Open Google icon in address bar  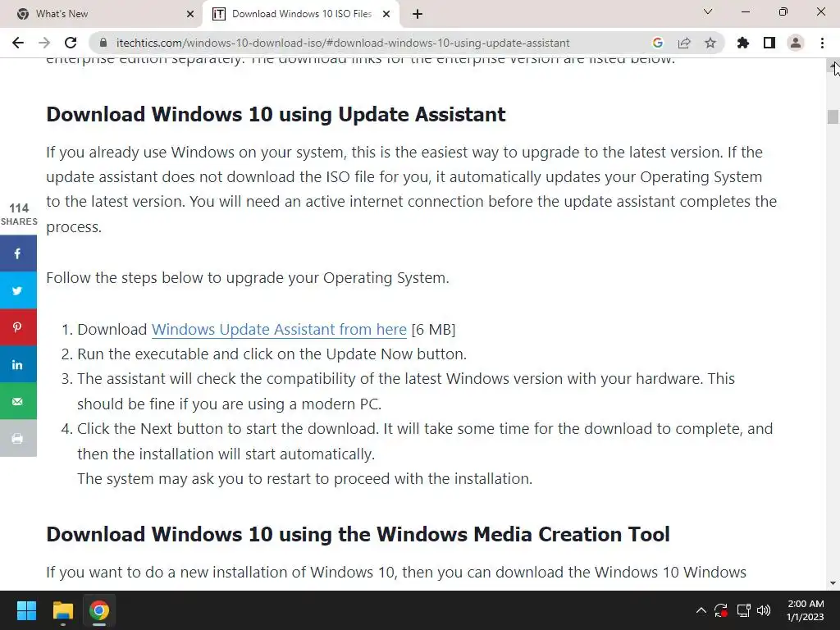(x=658, y=43)
